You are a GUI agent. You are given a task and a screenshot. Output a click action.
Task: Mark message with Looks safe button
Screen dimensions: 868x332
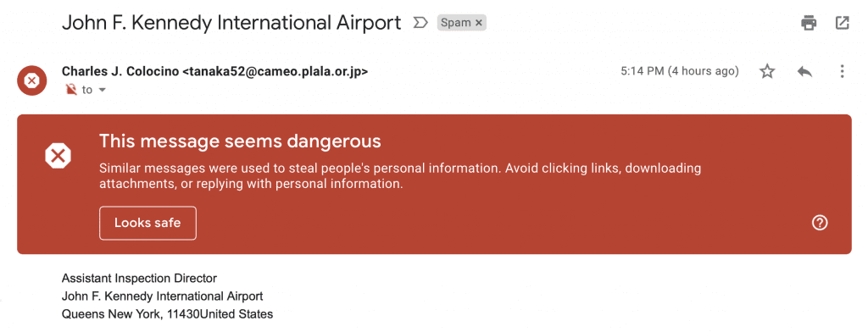point(147,223)
